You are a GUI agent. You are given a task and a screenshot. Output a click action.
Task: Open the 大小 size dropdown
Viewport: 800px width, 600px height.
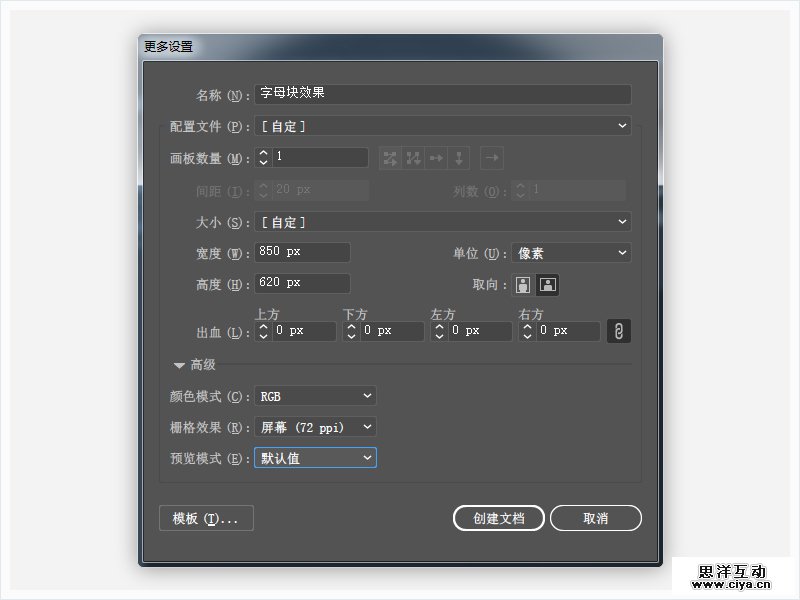click(443, 222)
